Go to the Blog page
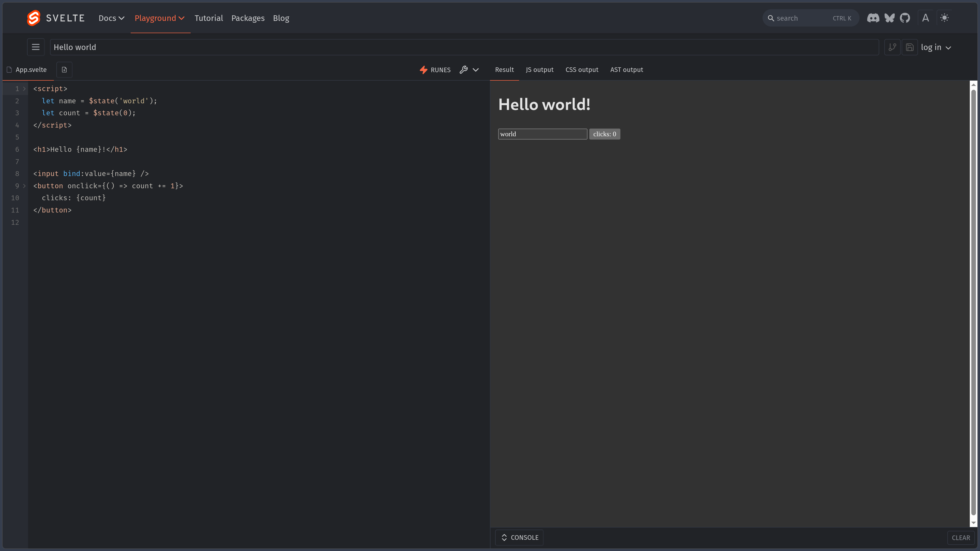Screen dimensions: 980x551 click(281, 18)
